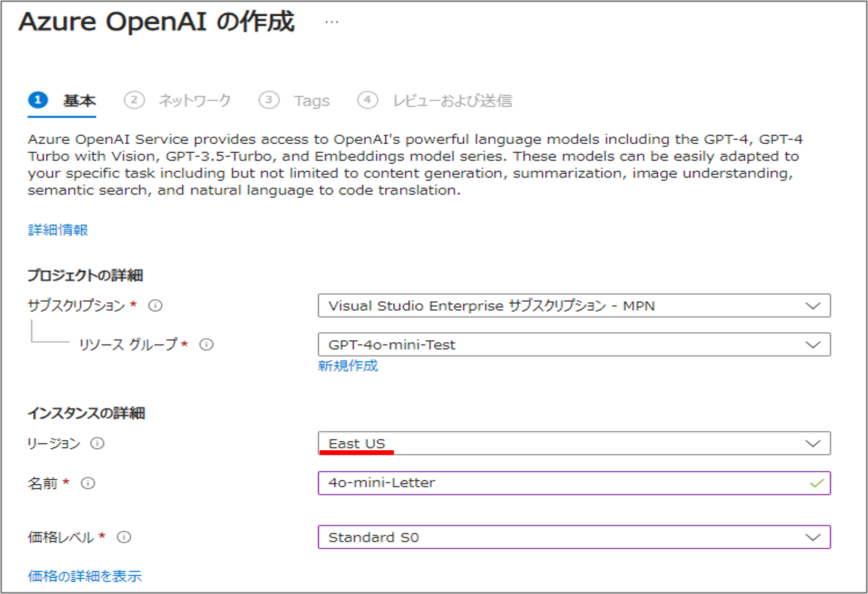Select the 基本 tab
The image size is (868, 594).
point(78,100)
